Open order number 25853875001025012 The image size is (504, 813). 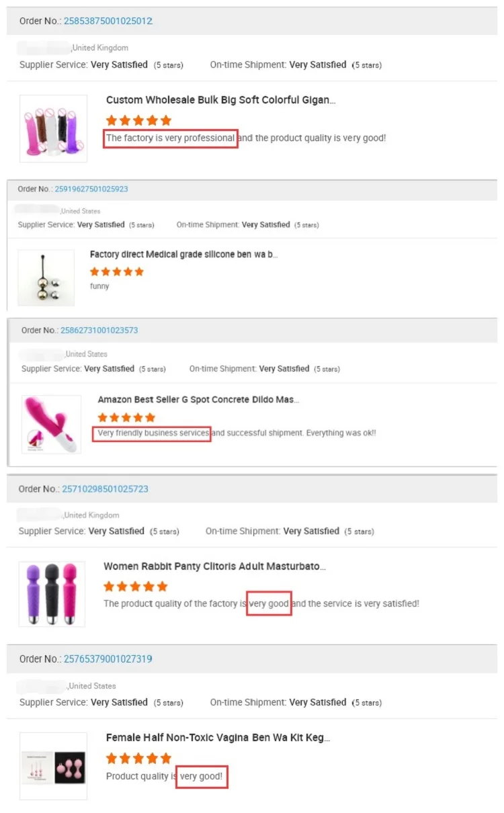point(108,21)
